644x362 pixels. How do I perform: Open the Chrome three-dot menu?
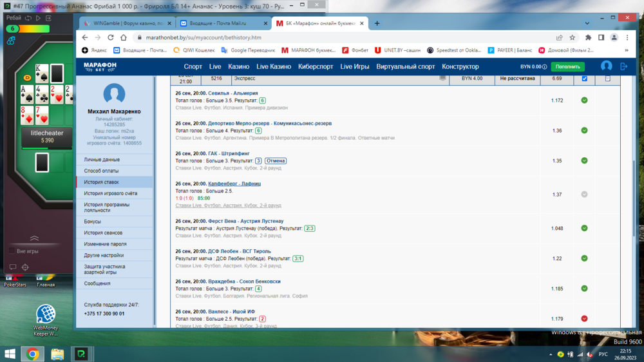click(627, 37)
